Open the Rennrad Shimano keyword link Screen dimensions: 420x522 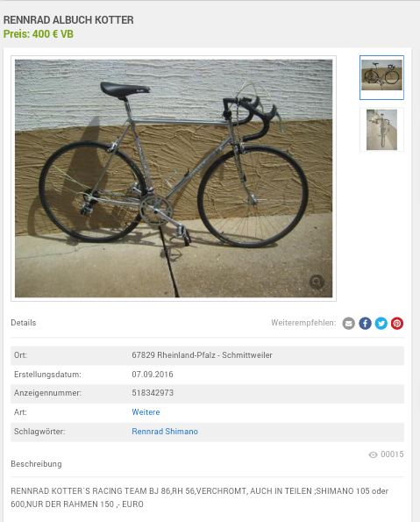165,432
